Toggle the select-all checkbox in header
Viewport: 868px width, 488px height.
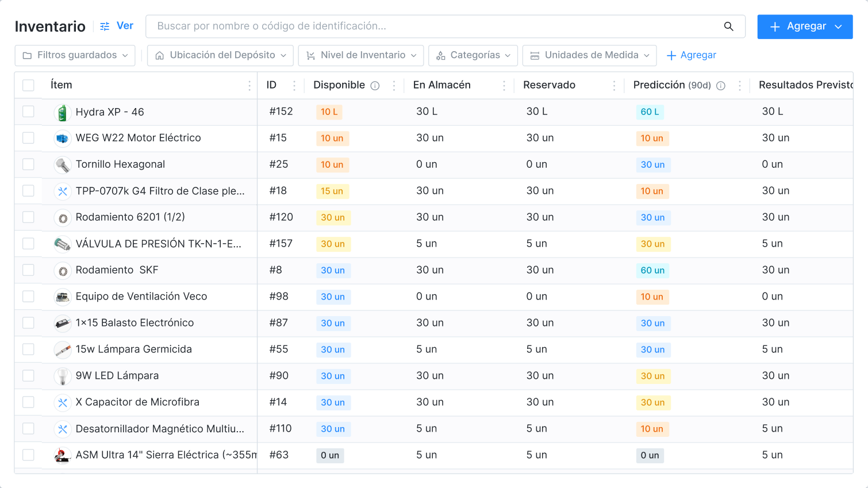[x=28, y=86]
